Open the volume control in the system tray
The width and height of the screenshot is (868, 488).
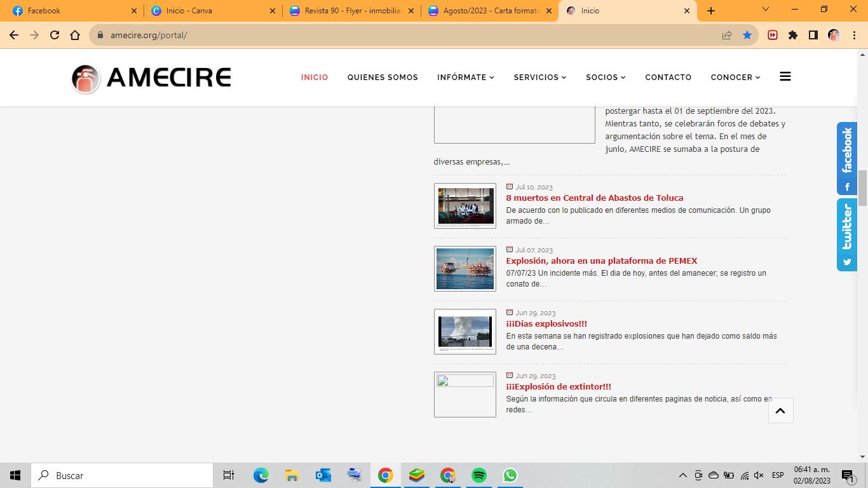pos(759,475)
